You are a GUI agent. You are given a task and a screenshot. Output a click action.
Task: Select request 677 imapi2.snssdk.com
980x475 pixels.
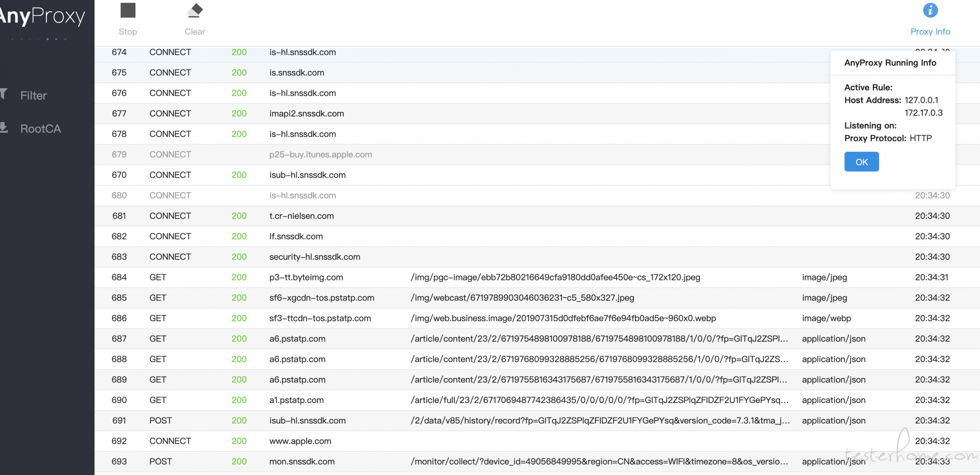(x=537, y=113)
